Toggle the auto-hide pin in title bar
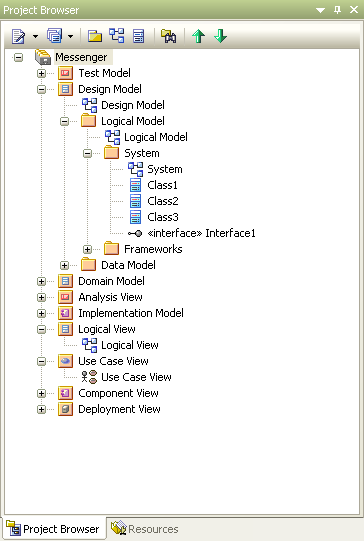364x541 pixels. (x=337, y=10)
